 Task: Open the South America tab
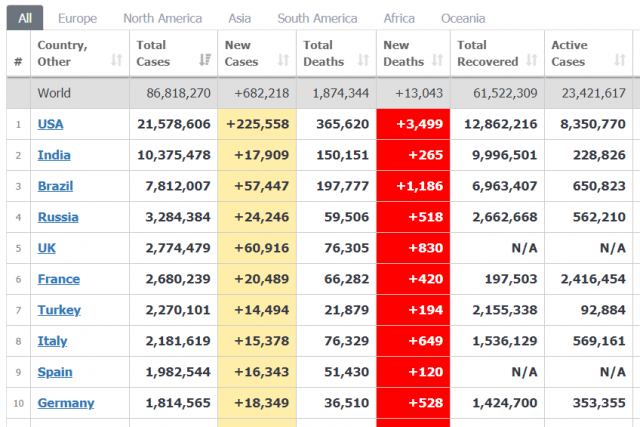317,18
